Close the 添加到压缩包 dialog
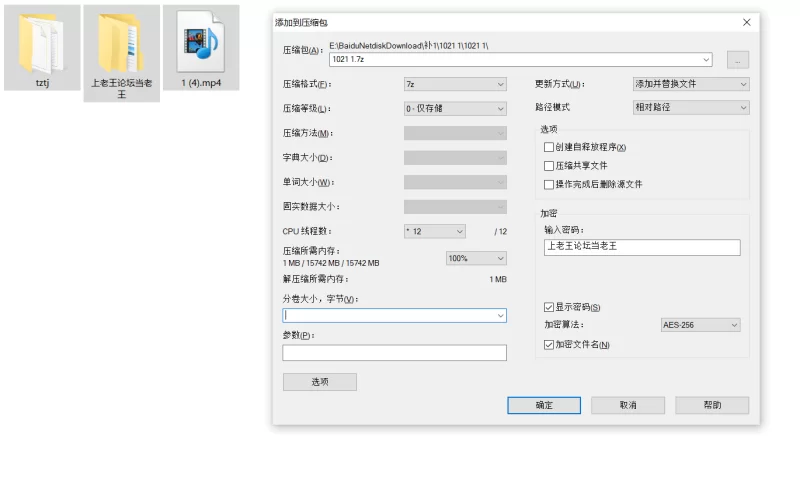 tap(746, 22)
